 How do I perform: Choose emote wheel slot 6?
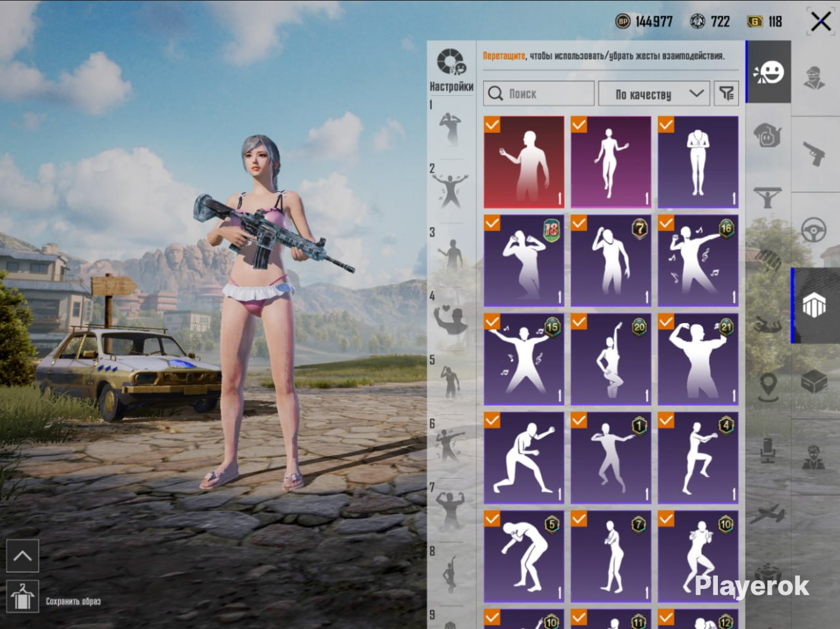[x=451, y=445]
